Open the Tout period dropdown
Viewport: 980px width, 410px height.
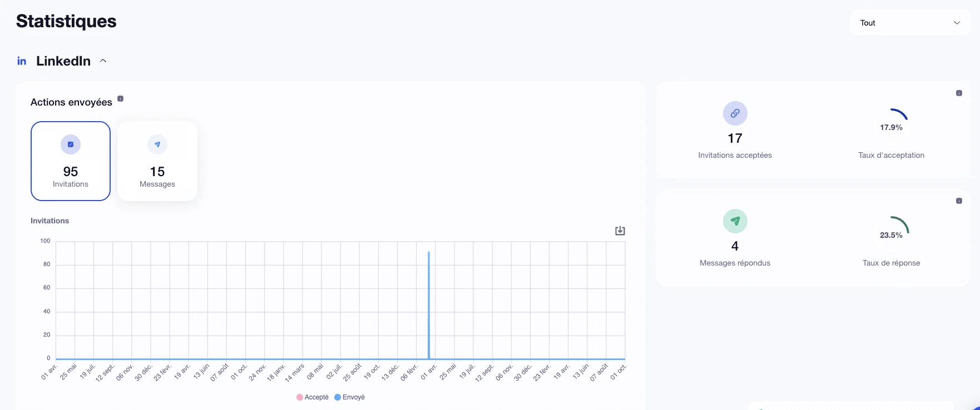(910, 23)
